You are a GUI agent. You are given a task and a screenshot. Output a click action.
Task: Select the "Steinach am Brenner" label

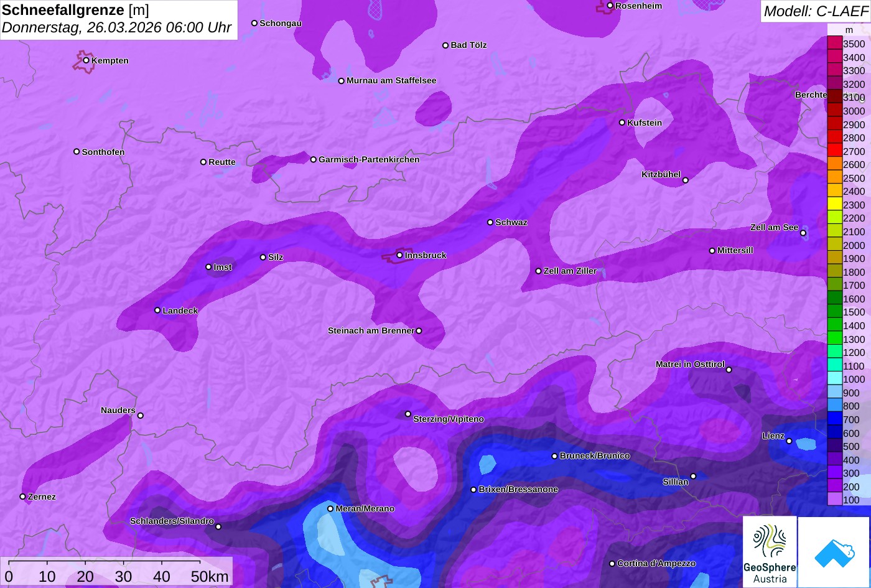(371, 331)
